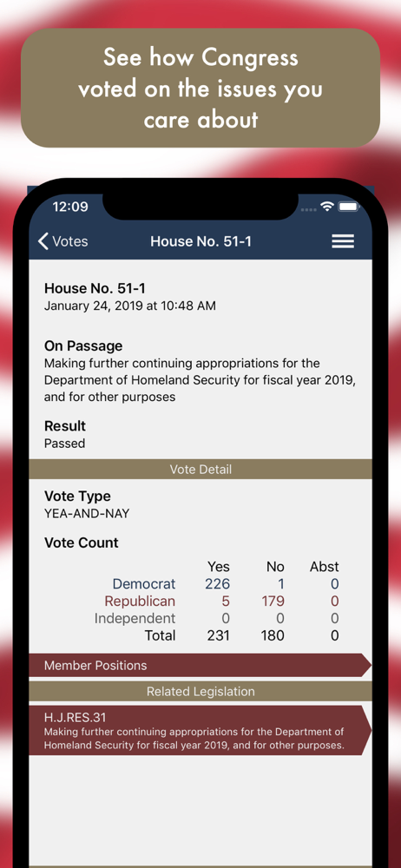The image size is (401, 868).
Task: Tap the battery indicator icon
Action: point(349,207)
